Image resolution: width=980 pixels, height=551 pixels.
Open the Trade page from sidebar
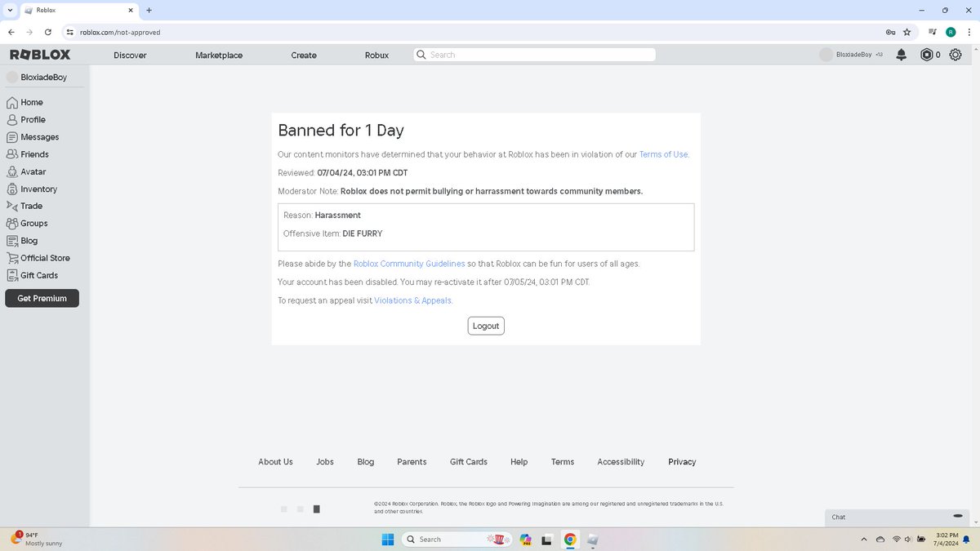pyautogui.click(x=24, y=206)
